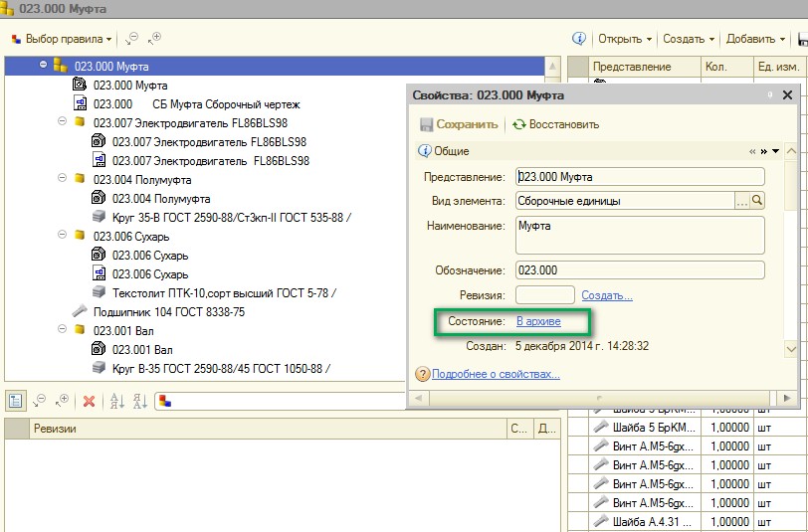Click the ellipsis button in Вид элемента field
The image size is (808, 532).
click(741, 200)
